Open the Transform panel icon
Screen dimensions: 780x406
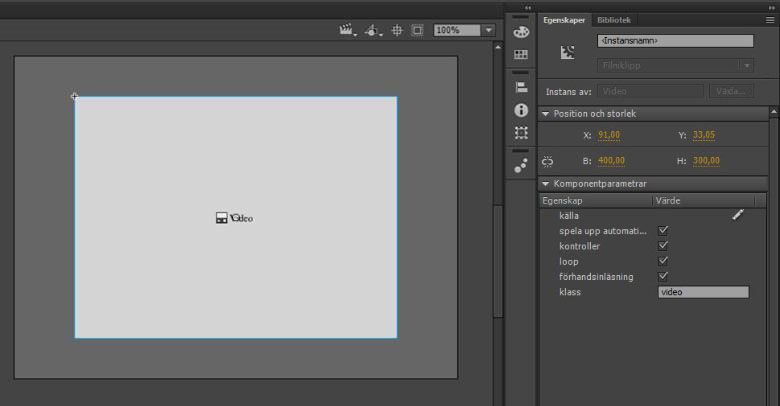click(x=521, y=133)
